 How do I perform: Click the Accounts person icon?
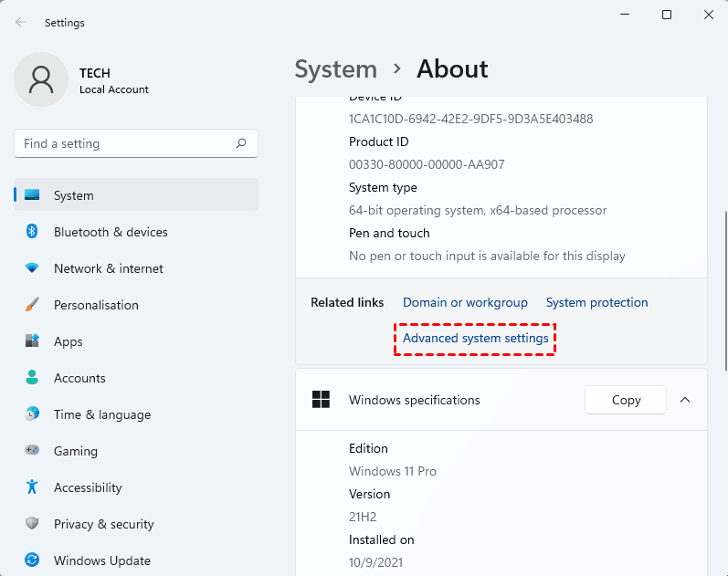click(x=32, y=378)
